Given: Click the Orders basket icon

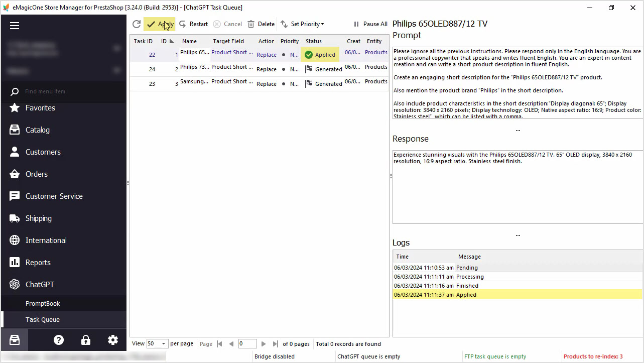Looking at the screenshot, I should [15, 174].
